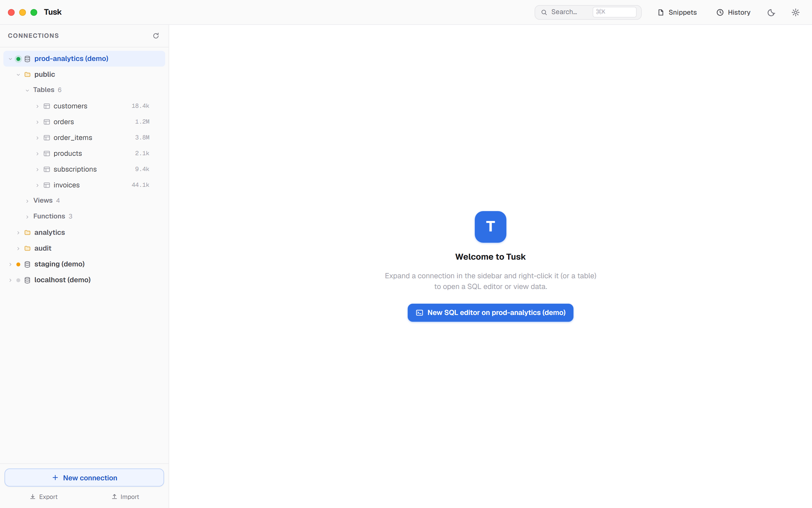Click the analytics schema folder icon
Viewport: 812px width, 508px height.
point(28,233)
